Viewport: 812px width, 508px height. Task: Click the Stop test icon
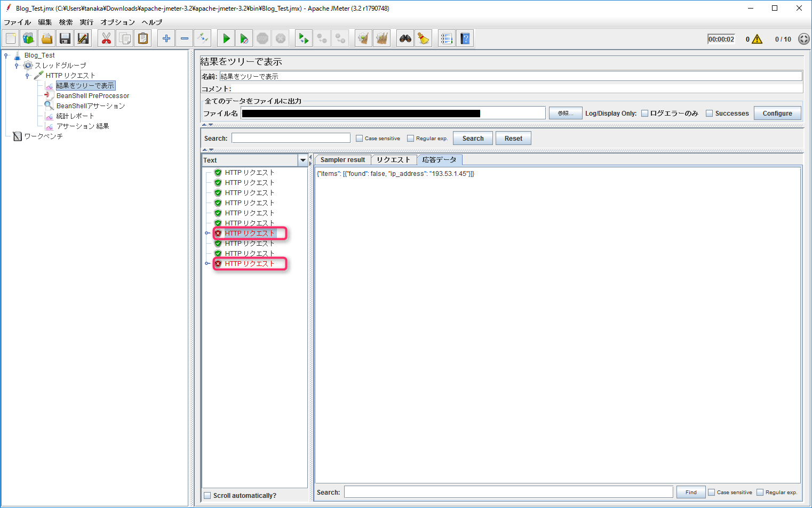pos(262,38)
